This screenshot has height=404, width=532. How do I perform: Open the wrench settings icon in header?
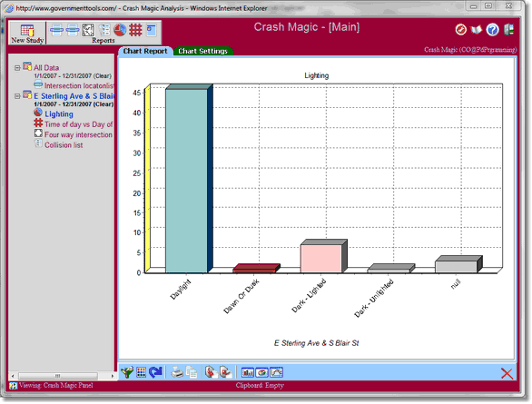click(x=460, y=30)
